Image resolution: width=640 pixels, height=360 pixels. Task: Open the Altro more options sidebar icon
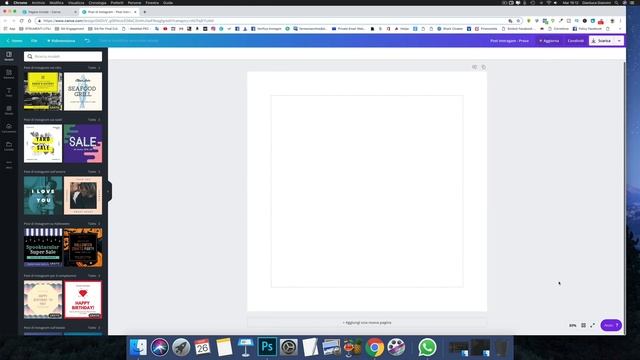point(9,164)
